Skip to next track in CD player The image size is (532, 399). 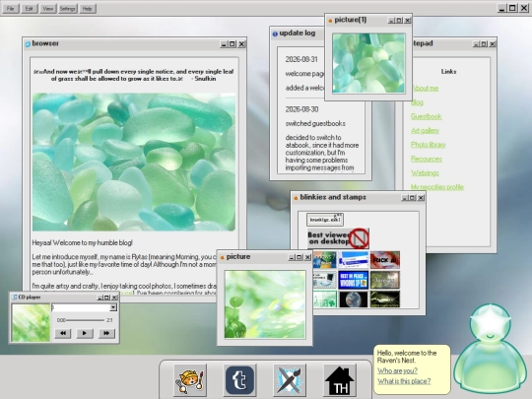[x=106, y=333]
